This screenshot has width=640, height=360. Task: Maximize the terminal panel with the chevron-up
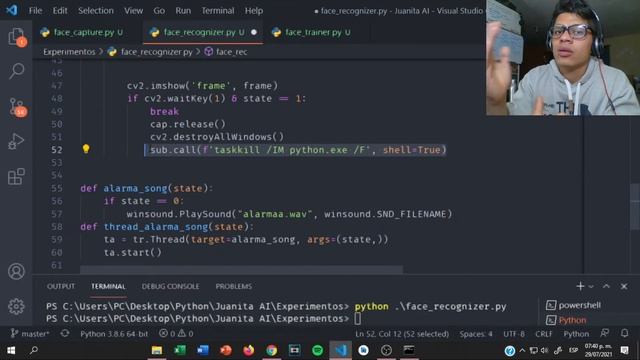click(606, 286)
